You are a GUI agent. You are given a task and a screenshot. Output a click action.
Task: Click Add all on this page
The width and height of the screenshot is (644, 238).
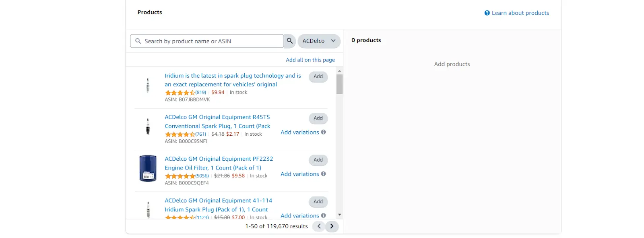click(x=310, y=60)
